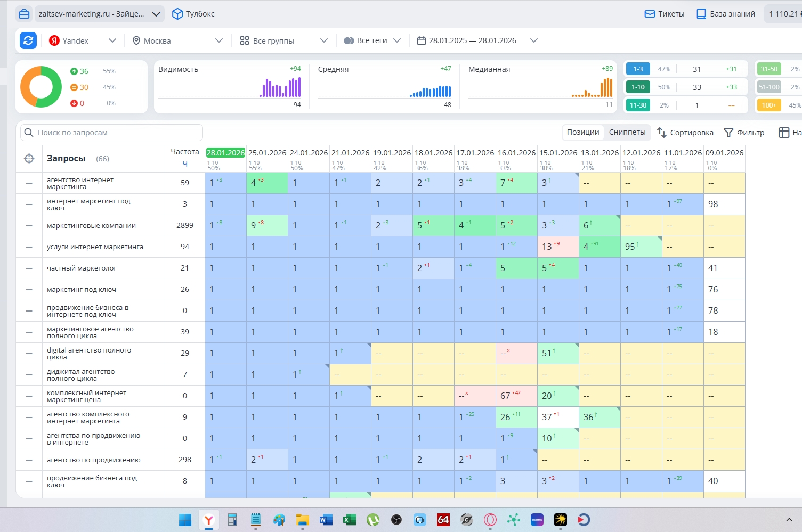Open the Тикеты link
This screenshot has height=532, width=802.
pos(665,14)
